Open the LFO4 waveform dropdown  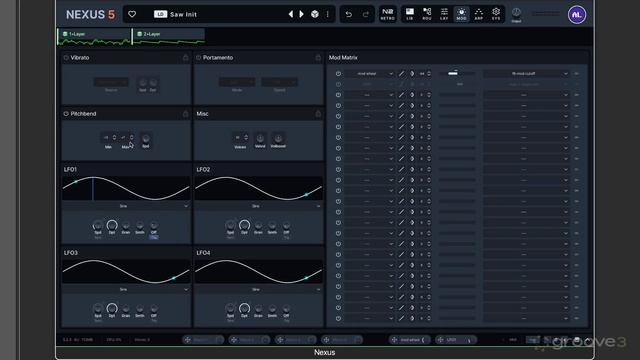coord(259,290)
